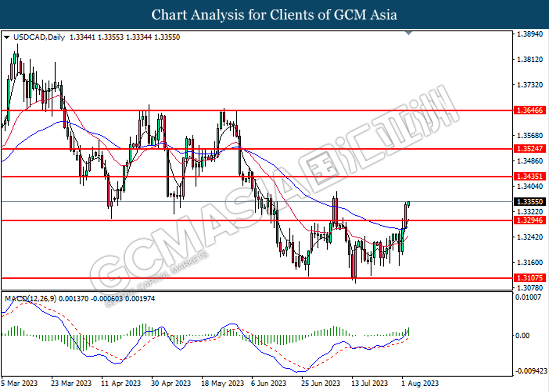Click the USDCAD,Daily symbol label
The height and width of the screenshot is (392, 549).
[39, 37]
